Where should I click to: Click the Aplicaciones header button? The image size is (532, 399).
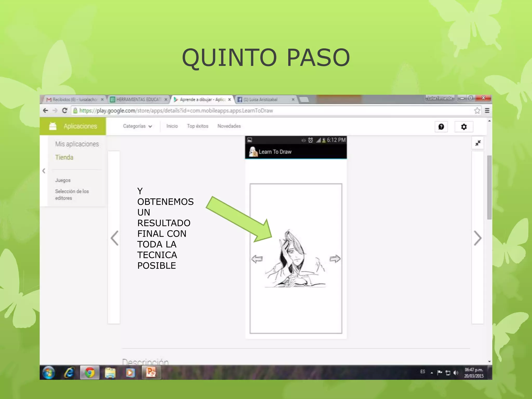pos(73,126)
